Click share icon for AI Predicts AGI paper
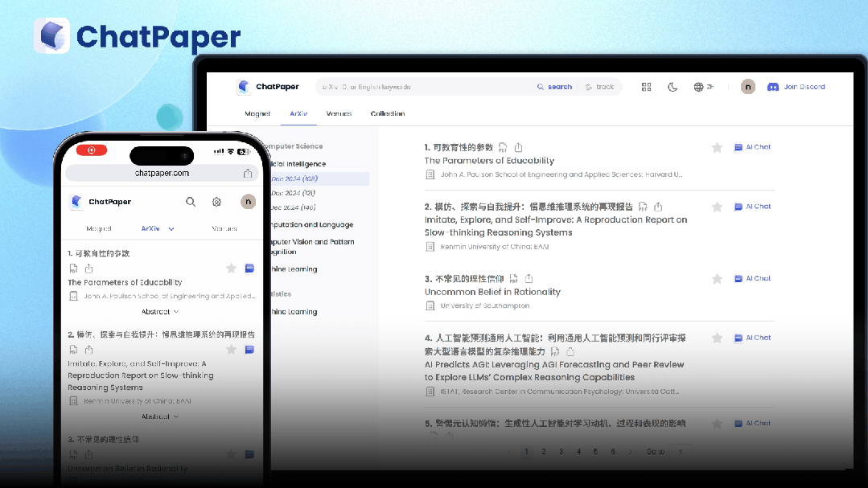 point(570,351)
